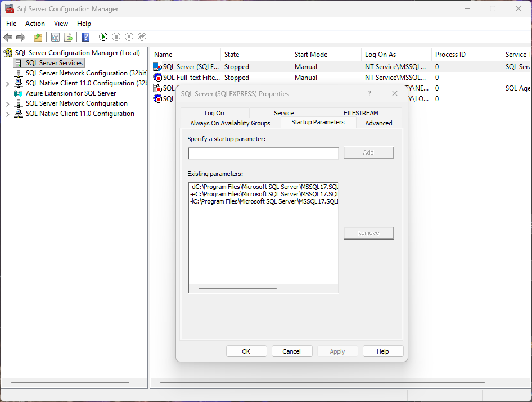
Task: Click the Azure Extension for SQL Server icon
Action: pyautogui.click(x=19, y=93)
